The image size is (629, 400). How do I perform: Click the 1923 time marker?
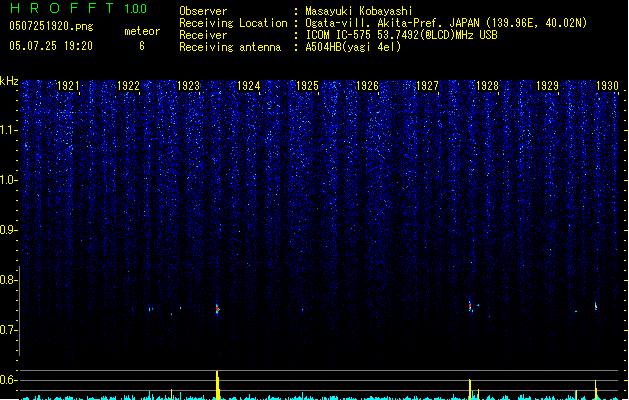188,86
